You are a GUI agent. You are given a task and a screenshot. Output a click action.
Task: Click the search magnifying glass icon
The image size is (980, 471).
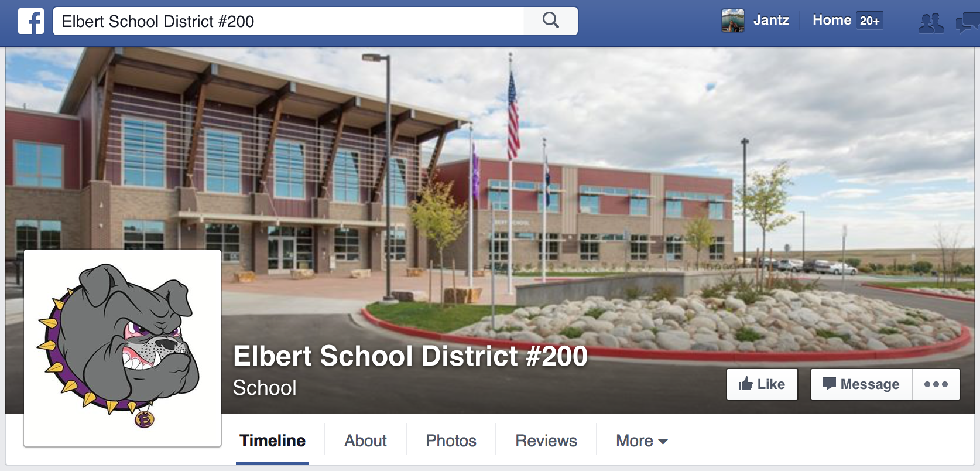(x=550, y=21)
